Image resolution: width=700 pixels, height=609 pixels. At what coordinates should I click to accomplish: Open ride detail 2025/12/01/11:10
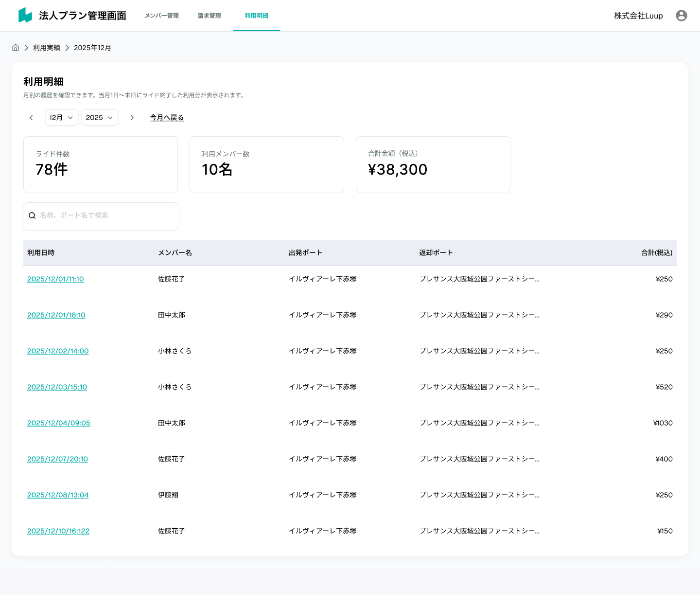[x=55, y=279]
